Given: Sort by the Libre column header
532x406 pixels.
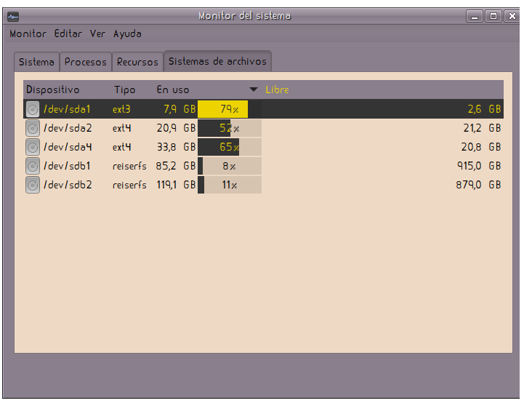Looking at the screenshot, I should [x=277, y=89].
